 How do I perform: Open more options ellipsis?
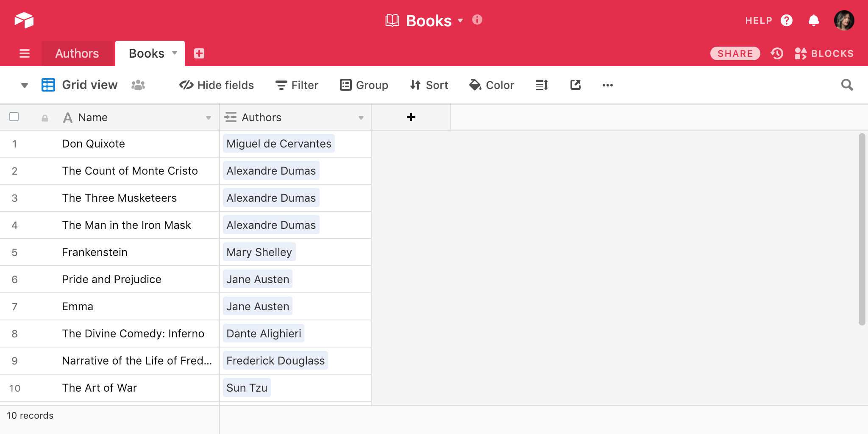pos(608,85)
